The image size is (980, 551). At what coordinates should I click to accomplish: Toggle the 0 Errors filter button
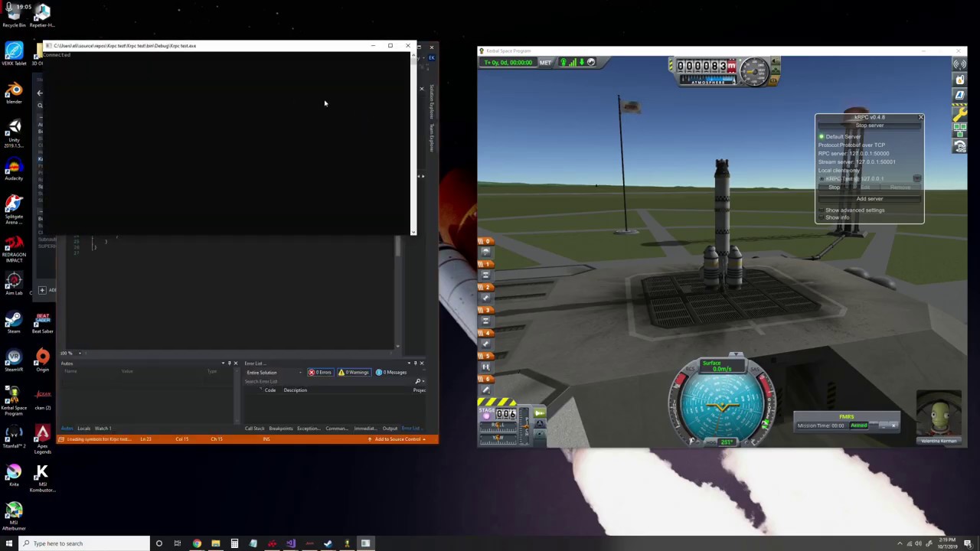[321, 372]
